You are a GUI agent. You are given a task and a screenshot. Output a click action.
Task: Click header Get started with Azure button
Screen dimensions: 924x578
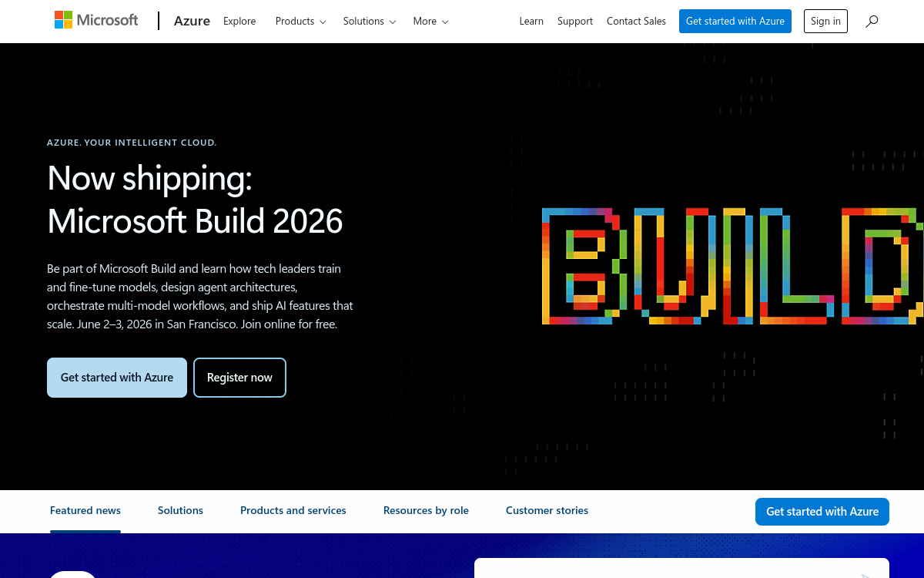735,21
